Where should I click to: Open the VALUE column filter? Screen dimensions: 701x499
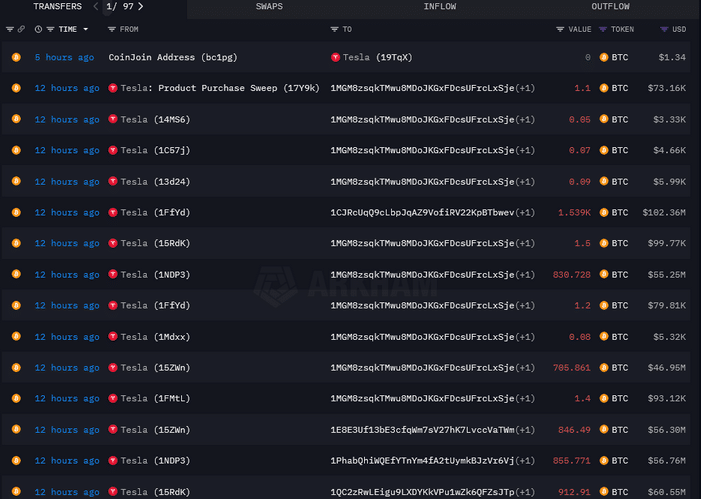(x=560, y=29)
